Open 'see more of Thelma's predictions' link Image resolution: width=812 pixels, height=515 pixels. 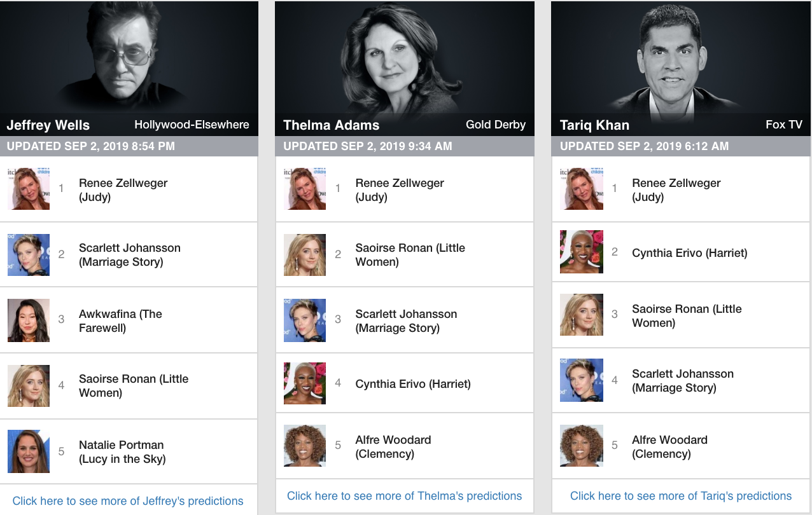pos(405,496)
